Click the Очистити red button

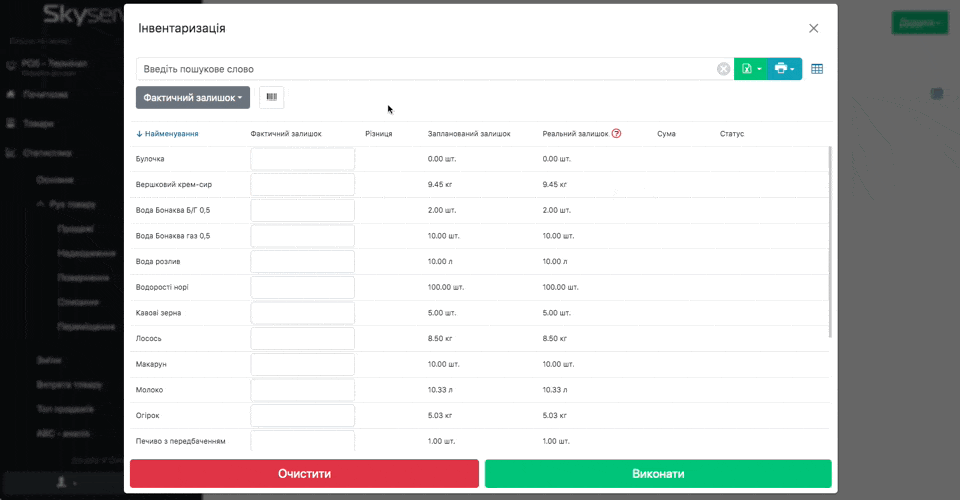[304, 474]
